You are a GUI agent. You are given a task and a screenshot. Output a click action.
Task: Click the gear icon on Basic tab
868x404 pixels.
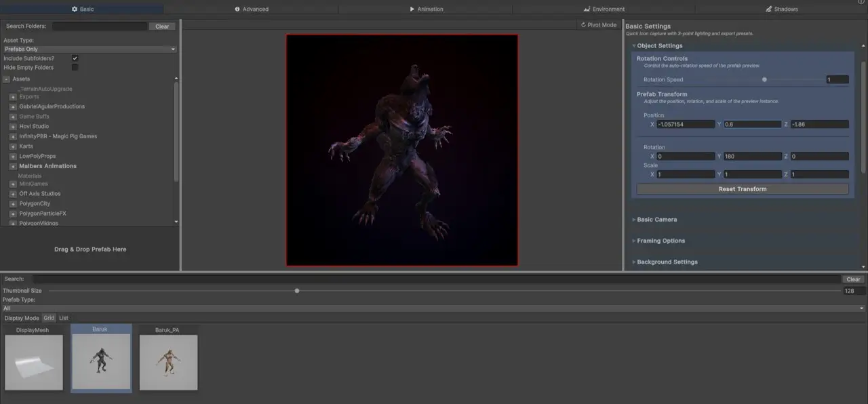click(75, 9)
